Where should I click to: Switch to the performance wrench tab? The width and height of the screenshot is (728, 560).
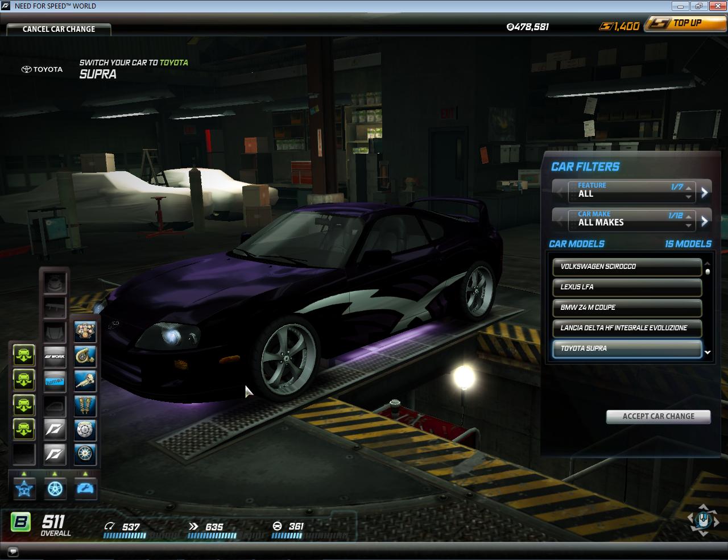coord(85,488)
